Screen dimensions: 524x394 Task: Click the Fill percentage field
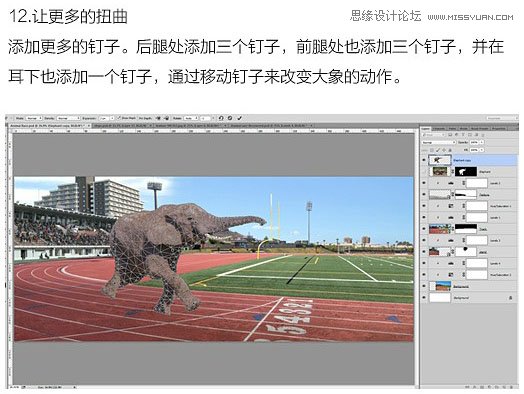pyautogui.click(x=474, y=150)
